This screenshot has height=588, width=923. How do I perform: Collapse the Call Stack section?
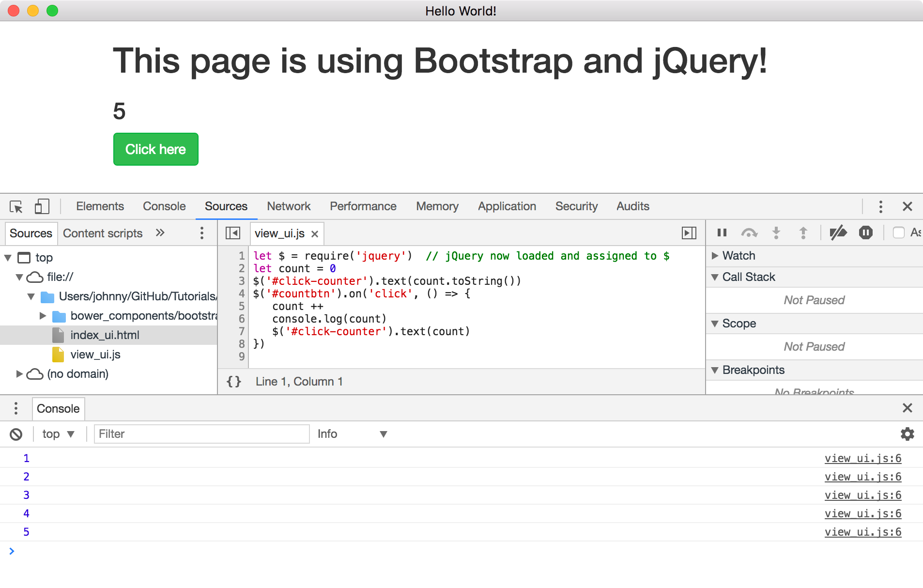pos(715,277)
